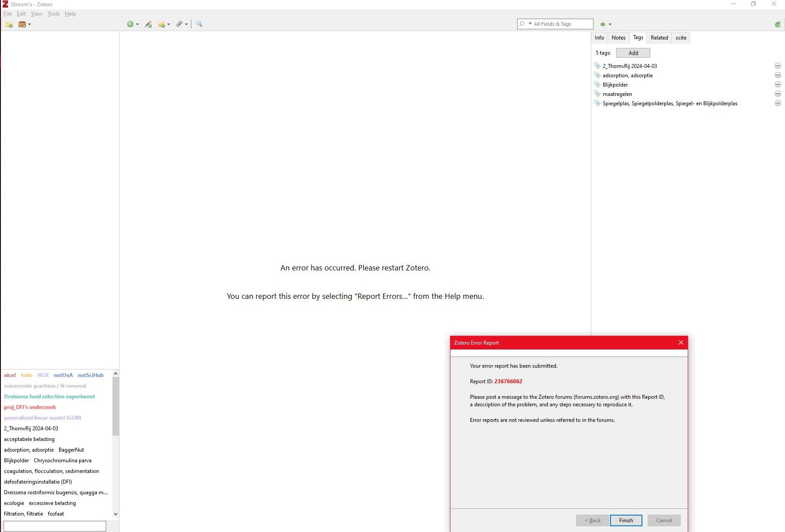Remove the maatregelen tag with minus icon
Screen dimensions: 785x532
777,94
